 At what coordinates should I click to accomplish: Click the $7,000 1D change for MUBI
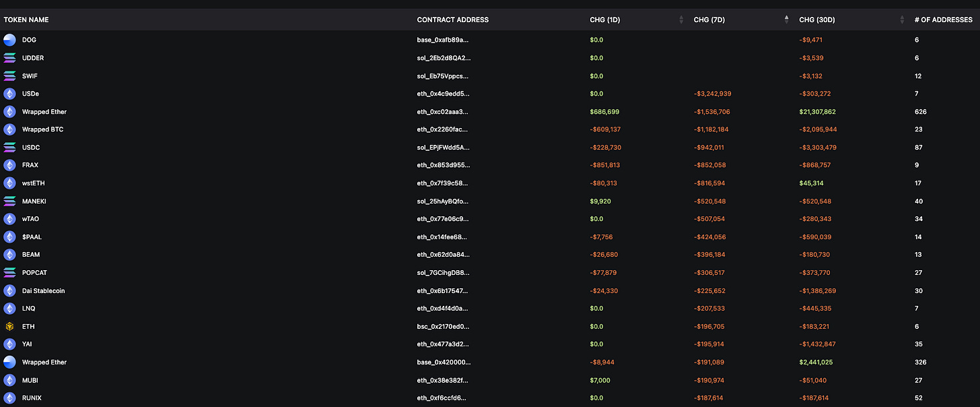point(600,380)
